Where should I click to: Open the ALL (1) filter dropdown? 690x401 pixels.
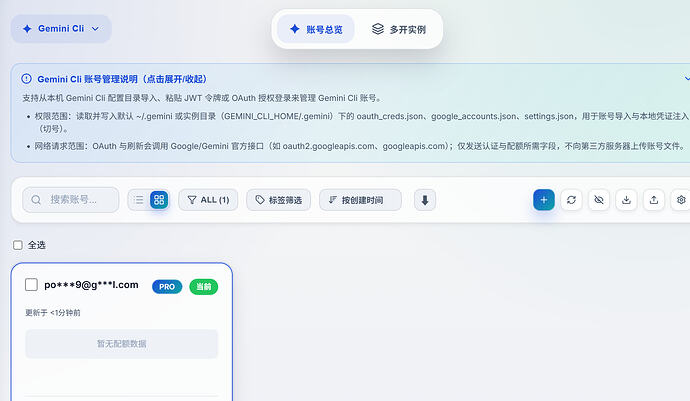(x=208, y=200)
